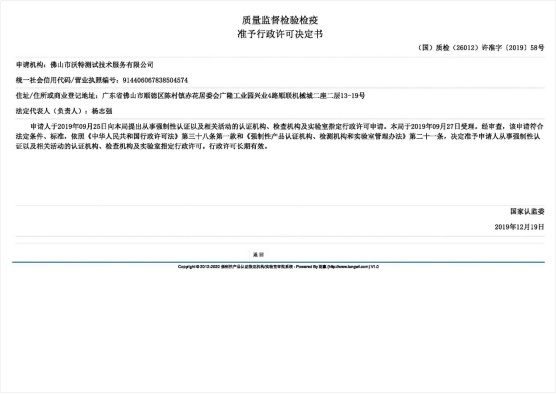Click the label 申请机构
The width and height of the screenshot is (556, 394).
[30, 65]
